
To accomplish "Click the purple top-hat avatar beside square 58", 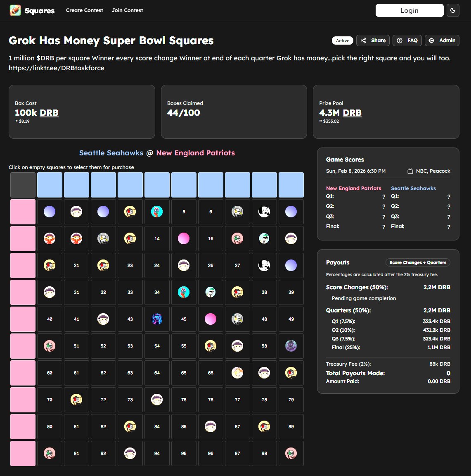I will (x=291, y=346).
